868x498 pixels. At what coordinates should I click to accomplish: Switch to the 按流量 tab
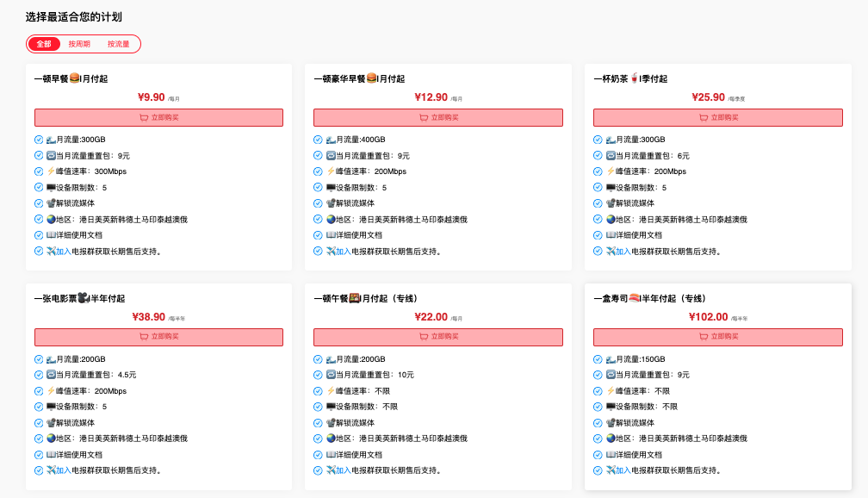[119, 44]
